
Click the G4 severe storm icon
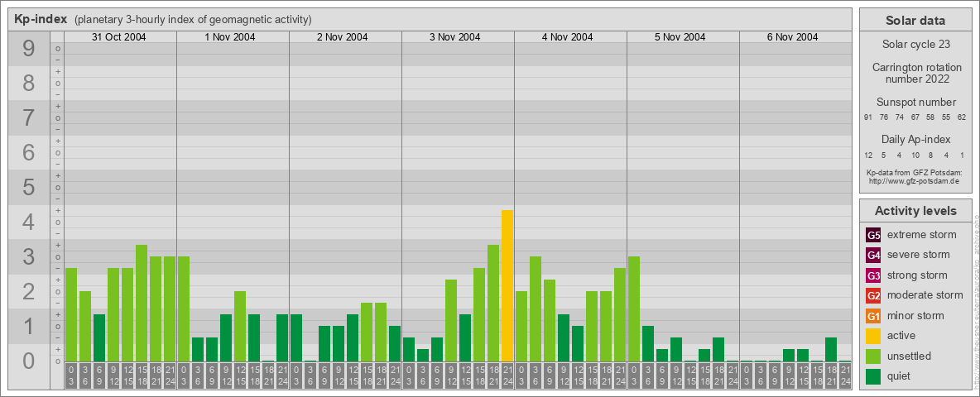873,256
